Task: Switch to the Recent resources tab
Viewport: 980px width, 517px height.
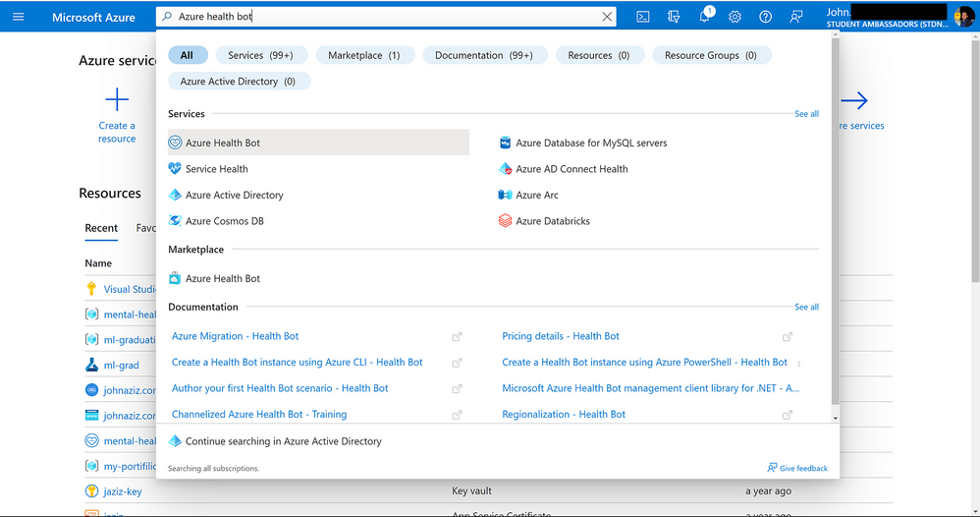Action: click(101, 228)
